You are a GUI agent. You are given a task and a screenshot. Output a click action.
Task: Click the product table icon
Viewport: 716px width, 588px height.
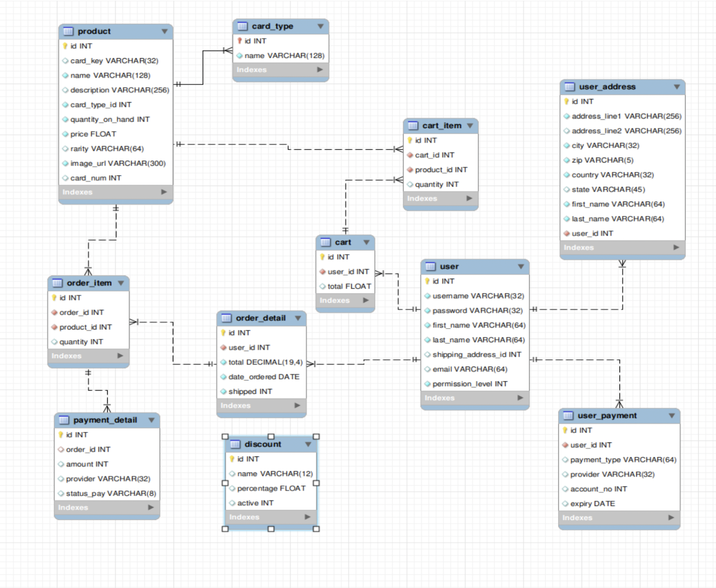(68, 31)
